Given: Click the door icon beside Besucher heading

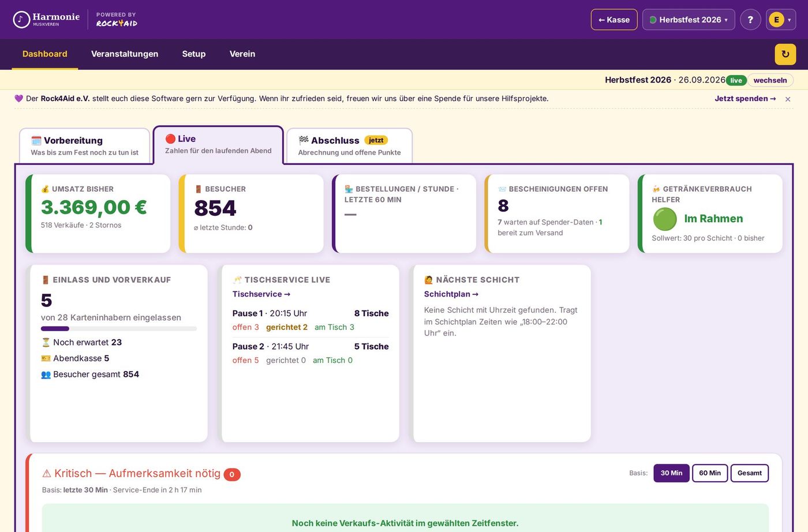Looking at the screenshot, I should (x=198, y=189).
